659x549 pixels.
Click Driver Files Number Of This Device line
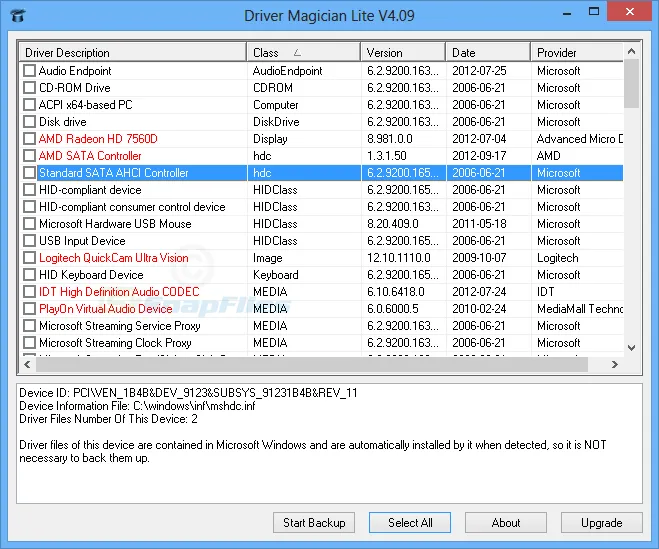(x=108, y=419)
